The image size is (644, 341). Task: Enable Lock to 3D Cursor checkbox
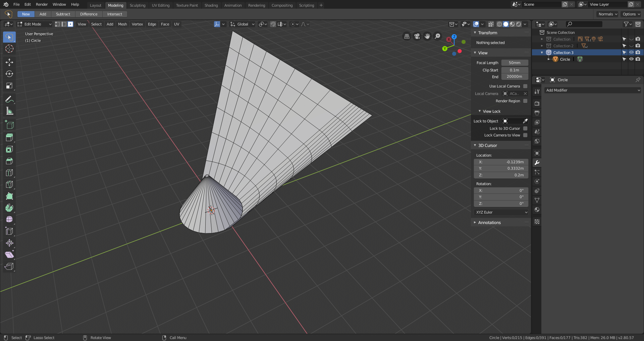tap(525, 128)
